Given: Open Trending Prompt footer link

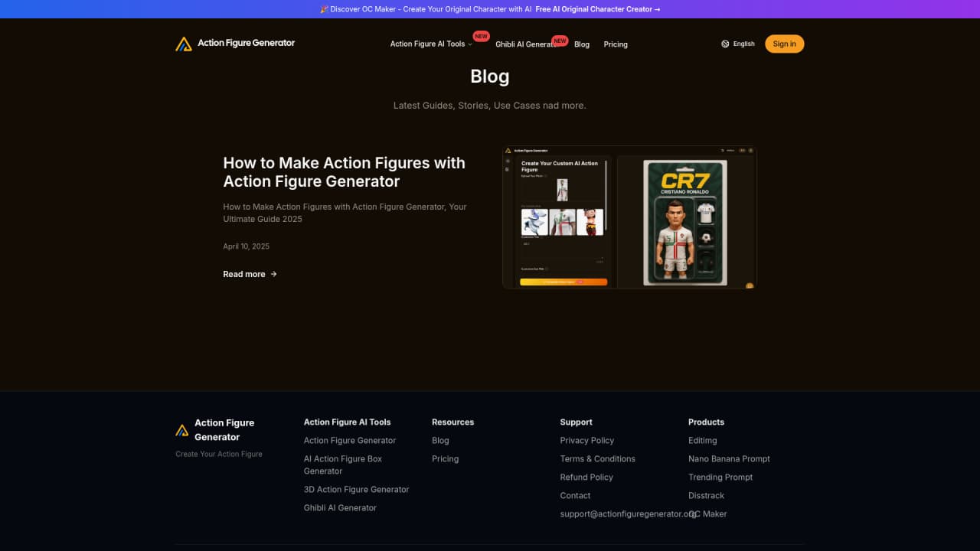Looking at the screenshot, I should click(x=720, y=478).
